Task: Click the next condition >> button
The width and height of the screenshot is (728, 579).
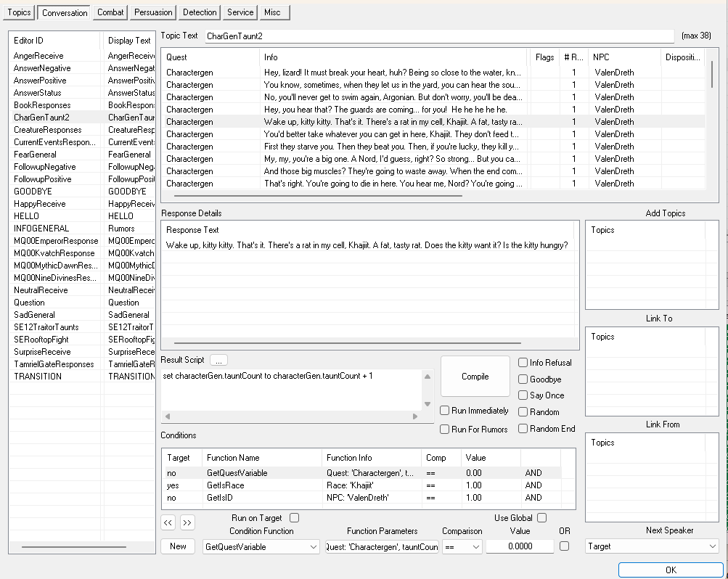Action: [187, 523]
